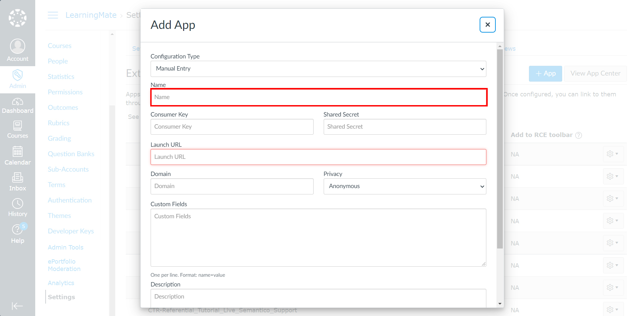Open the Privacy Anonymous dropdown

[405, 186]
